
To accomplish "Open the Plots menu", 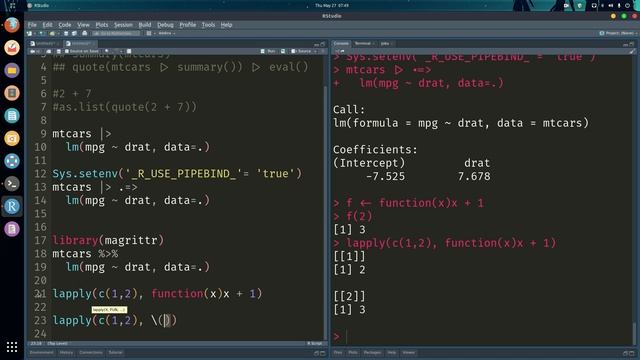I will click(102, 25).
